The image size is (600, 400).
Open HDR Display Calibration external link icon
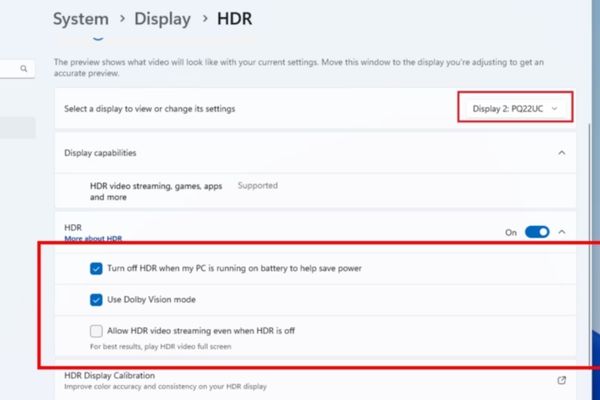pyautogui.click(x=561, y=380)
